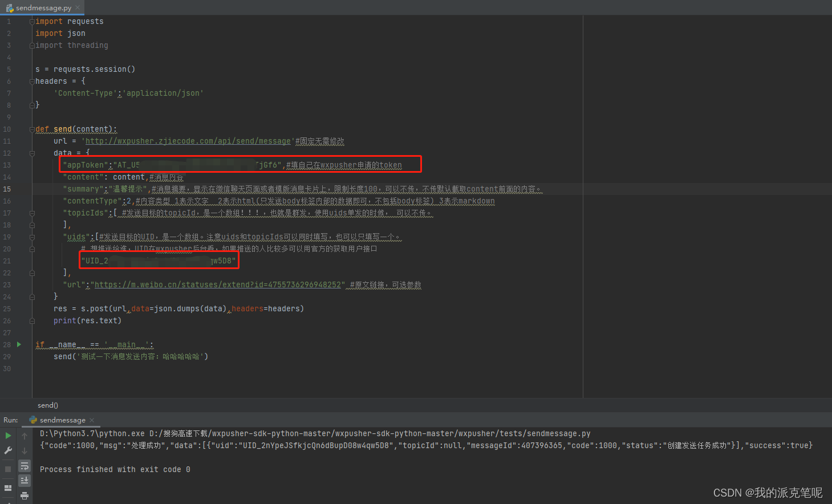832x504 pixels.
Task: Click the python.exe command line in console
Action: pyautogui.click(x=315, y=434)
